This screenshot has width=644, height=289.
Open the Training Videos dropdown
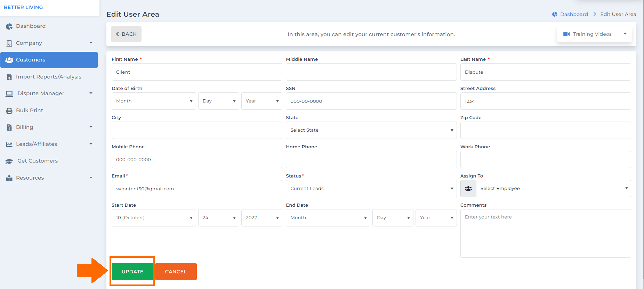594,34
